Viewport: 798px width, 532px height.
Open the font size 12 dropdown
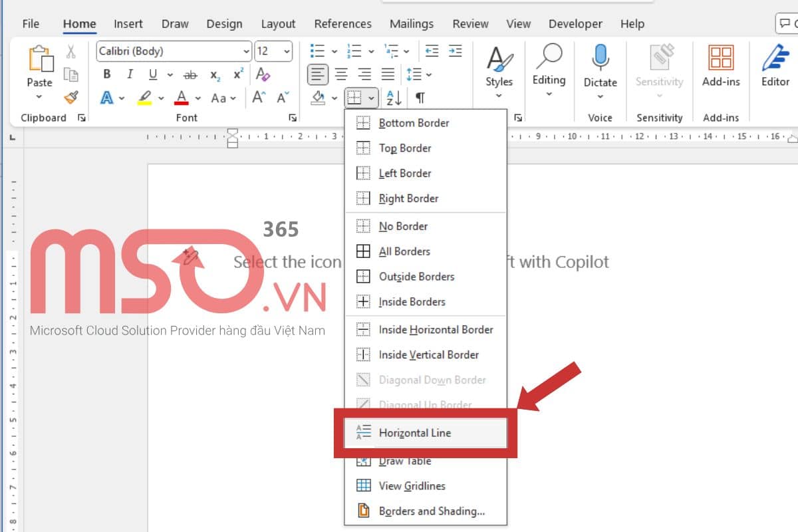click(287, 51)
